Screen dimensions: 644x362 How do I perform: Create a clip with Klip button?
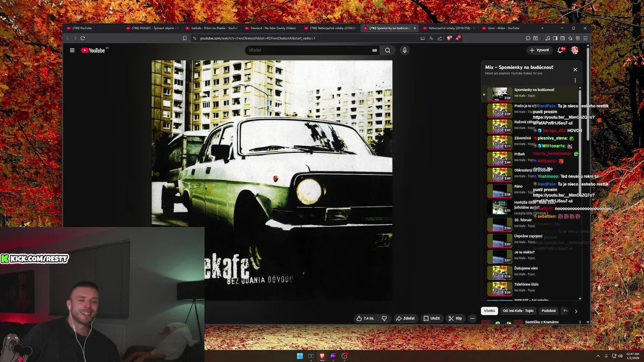(455, 318)
